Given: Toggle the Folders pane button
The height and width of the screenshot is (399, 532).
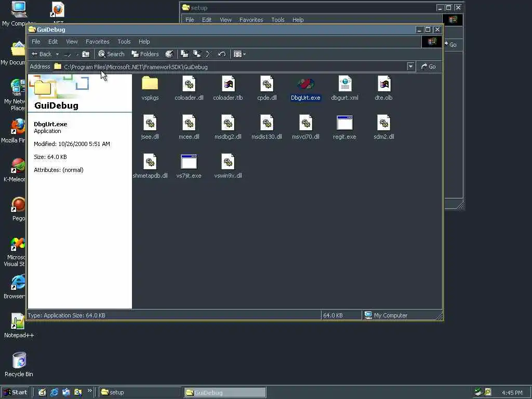Looking at the screenshot, I should coord(145,54).
